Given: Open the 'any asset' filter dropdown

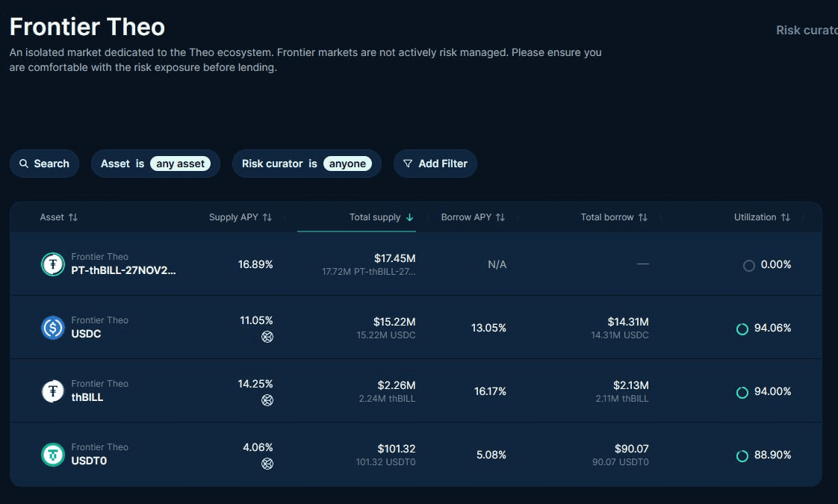Looking at the screenshot, I should pyautogui.click(x=180, y=164).
